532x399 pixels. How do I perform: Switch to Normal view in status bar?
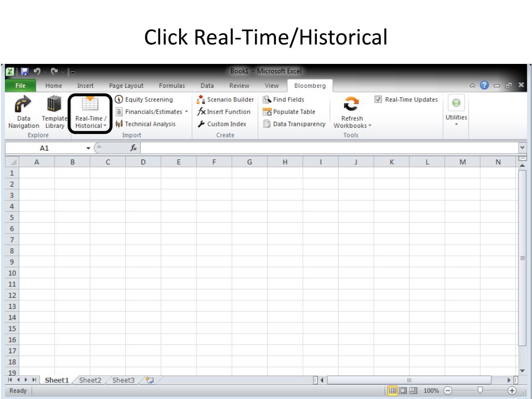click(393, 391)
